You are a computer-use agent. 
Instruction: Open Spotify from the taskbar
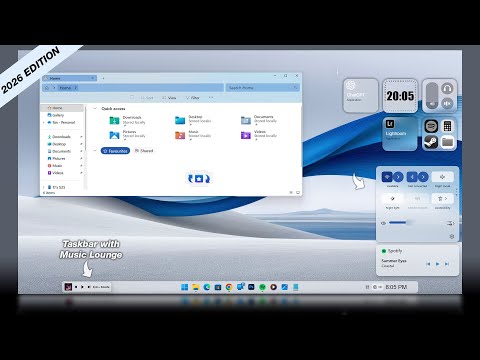pos(262,287)
